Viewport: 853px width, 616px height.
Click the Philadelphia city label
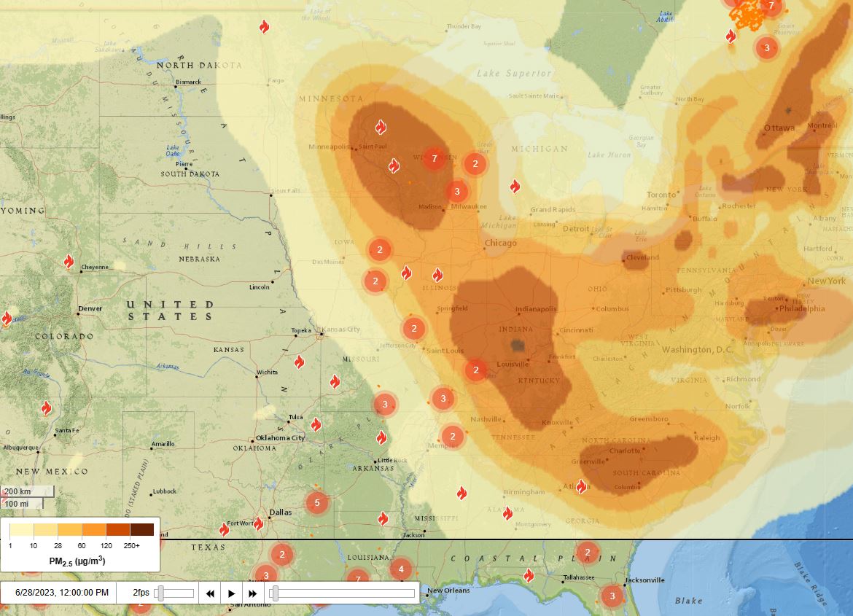tap(802, 308)
